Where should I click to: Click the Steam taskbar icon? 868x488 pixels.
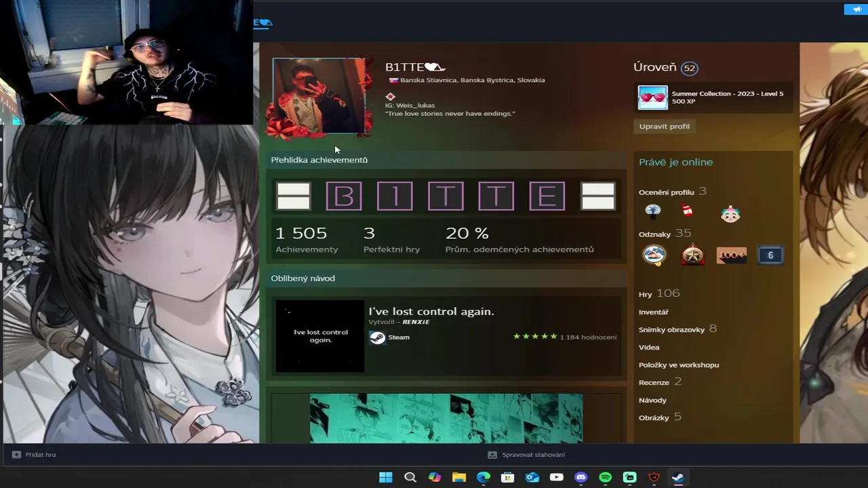point(678,477)
